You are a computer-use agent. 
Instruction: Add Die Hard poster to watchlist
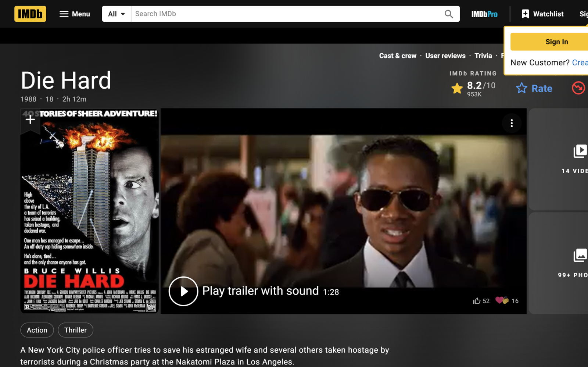(x=30, y=120)
